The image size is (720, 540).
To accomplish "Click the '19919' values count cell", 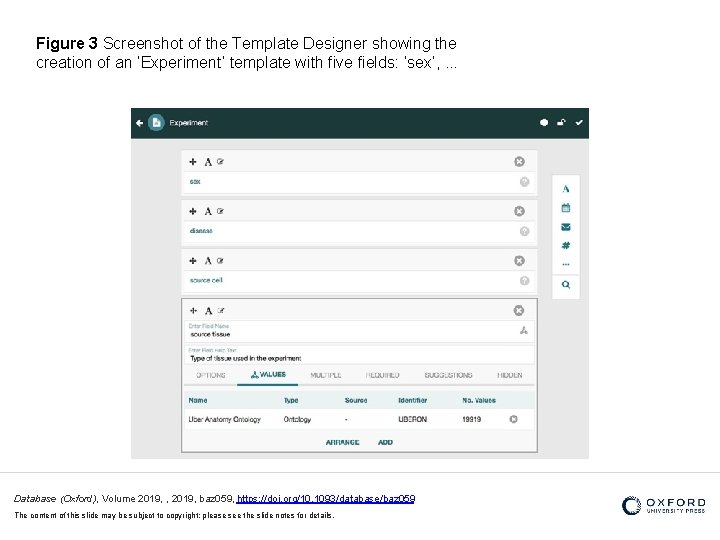I will pyautogui.click(x=472, y=419).
